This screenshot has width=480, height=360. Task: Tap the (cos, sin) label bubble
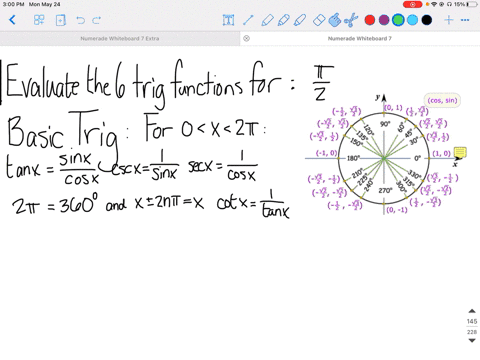coord(442,100)
